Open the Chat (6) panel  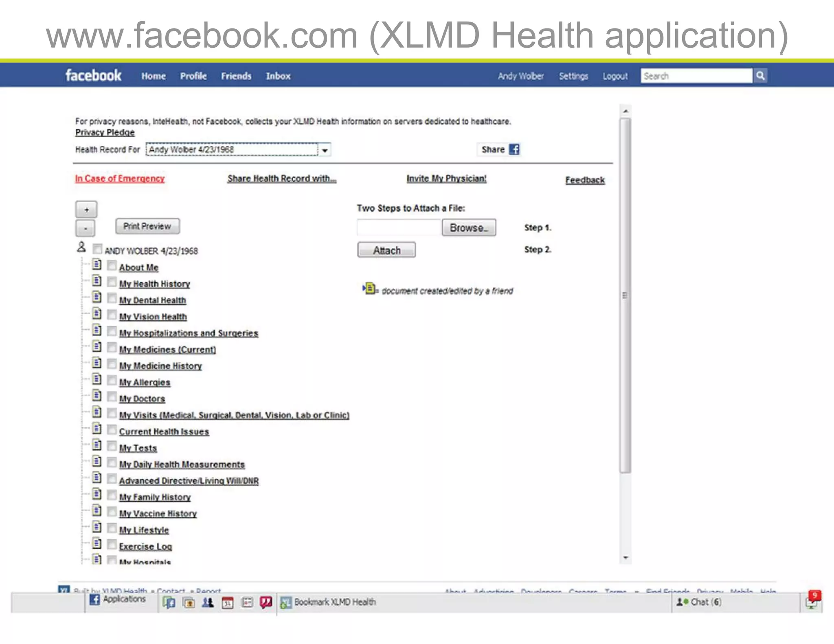click(699, 602)
